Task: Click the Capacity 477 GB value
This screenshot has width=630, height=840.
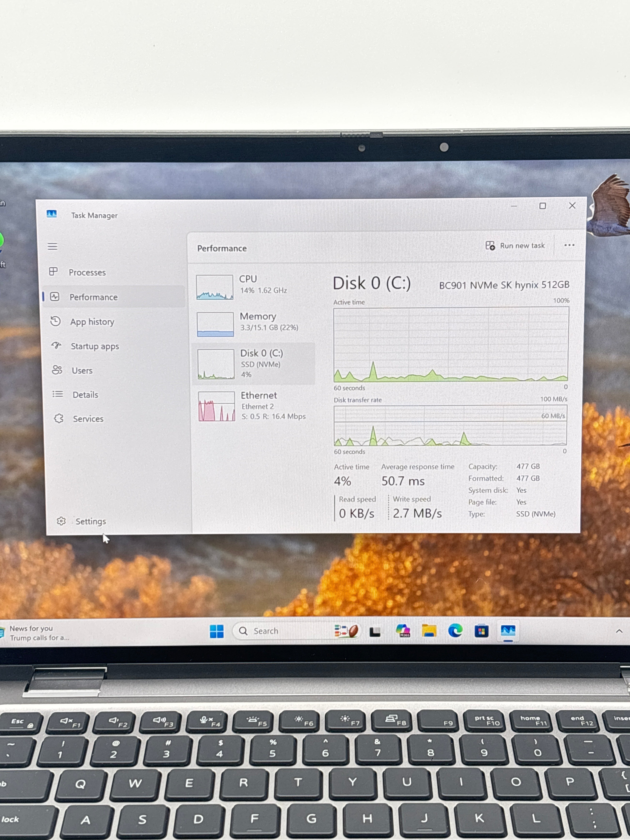Action: click(x=528, y=466)
